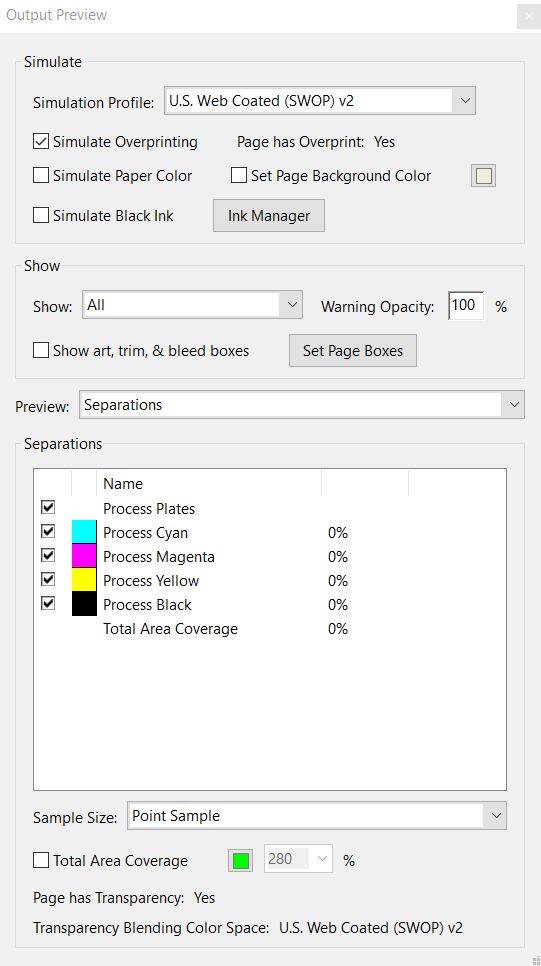Uncheck the Process Plates group checkbox

[48, 507]
